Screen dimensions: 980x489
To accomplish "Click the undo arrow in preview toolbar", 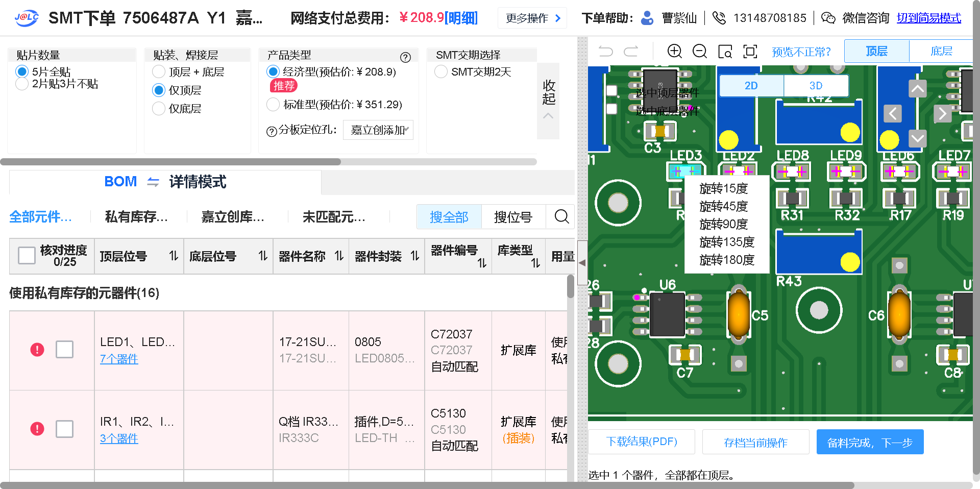I will [x=605, y=51].
